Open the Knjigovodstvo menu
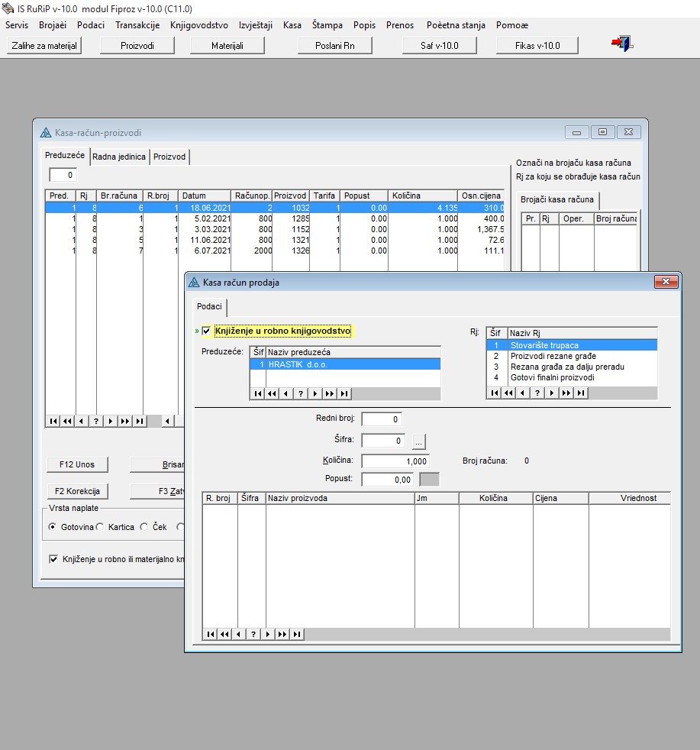This screenshot has width=700, height=750. point(198,25)
